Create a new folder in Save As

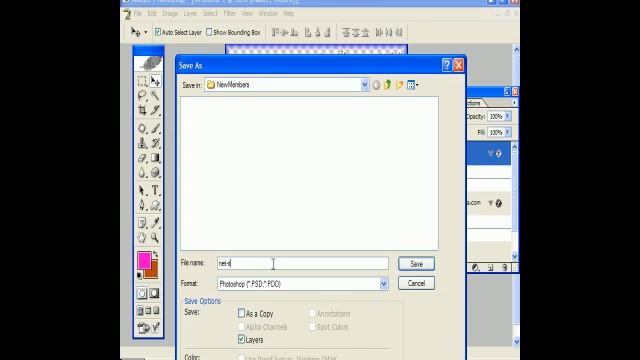[399, 85]
